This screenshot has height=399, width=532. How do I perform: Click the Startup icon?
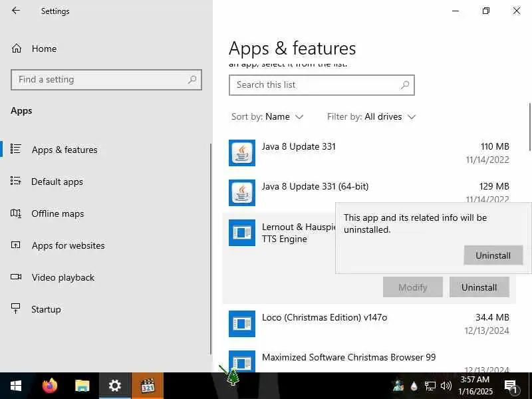click(15, 309)
